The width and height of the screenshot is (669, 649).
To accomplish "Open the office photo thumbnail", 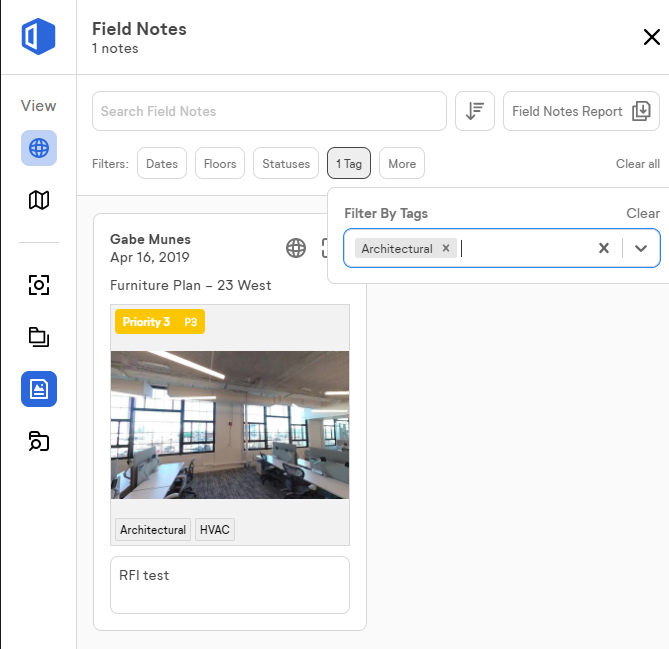I will point(230,425).
